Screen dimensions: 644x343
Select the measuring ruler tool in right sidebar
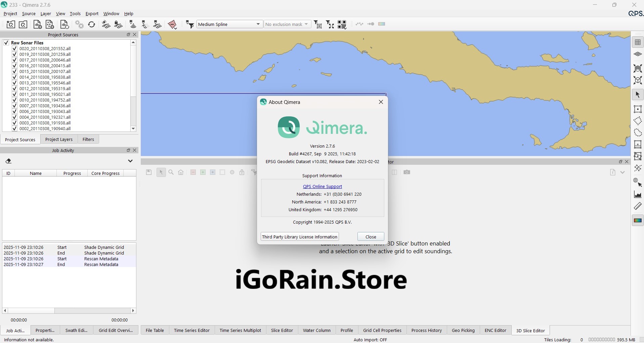point(638,206)
